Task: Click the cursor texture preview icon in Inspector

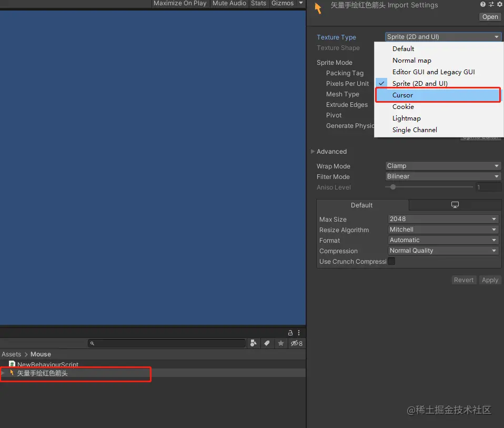Action: (x=318, y=8)
